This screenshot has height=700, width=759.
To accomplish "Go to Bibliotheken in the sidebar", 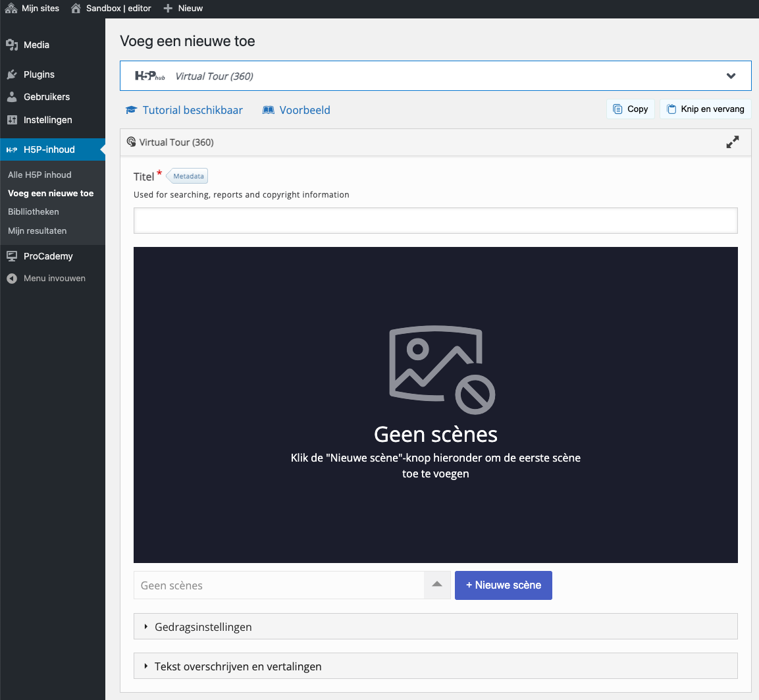I will pos(34,211).
